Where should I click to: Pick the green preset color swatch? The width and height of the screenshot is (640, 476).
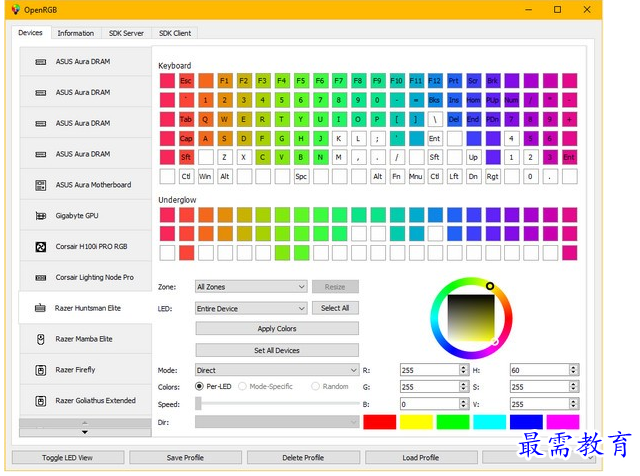453,422
